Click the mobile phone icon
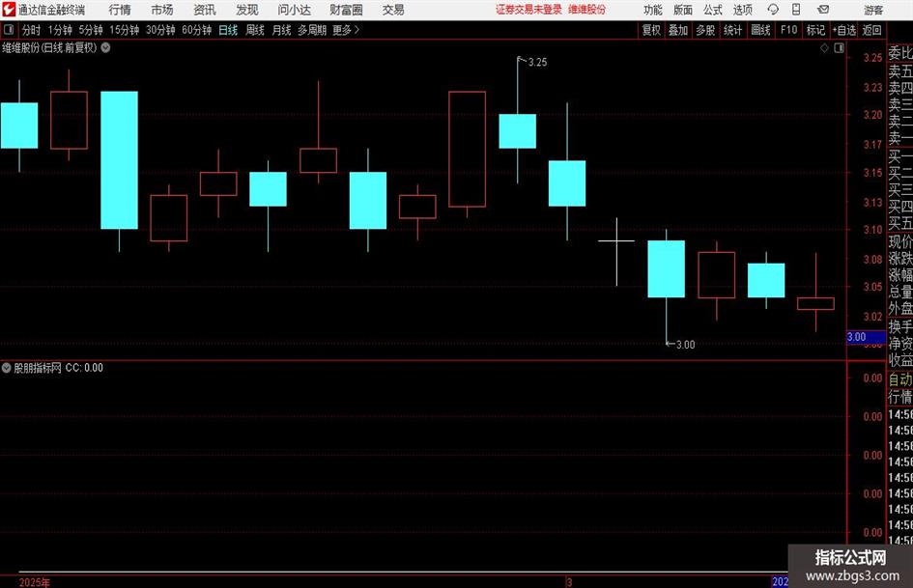 coord(796,10)
